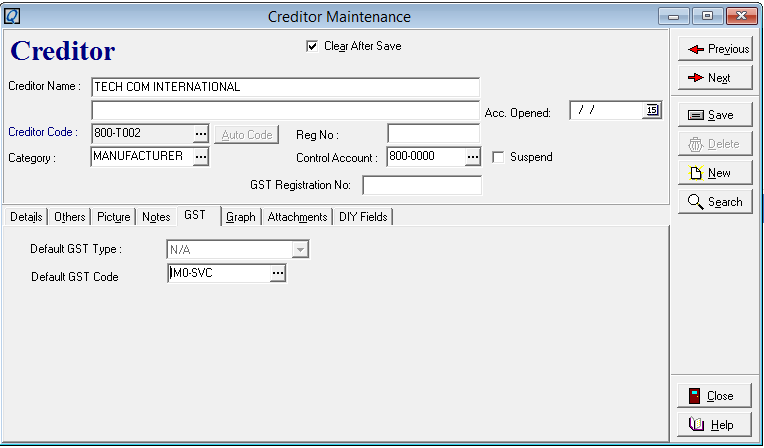Tick the Suspend checkbox

tap(498, 157)
